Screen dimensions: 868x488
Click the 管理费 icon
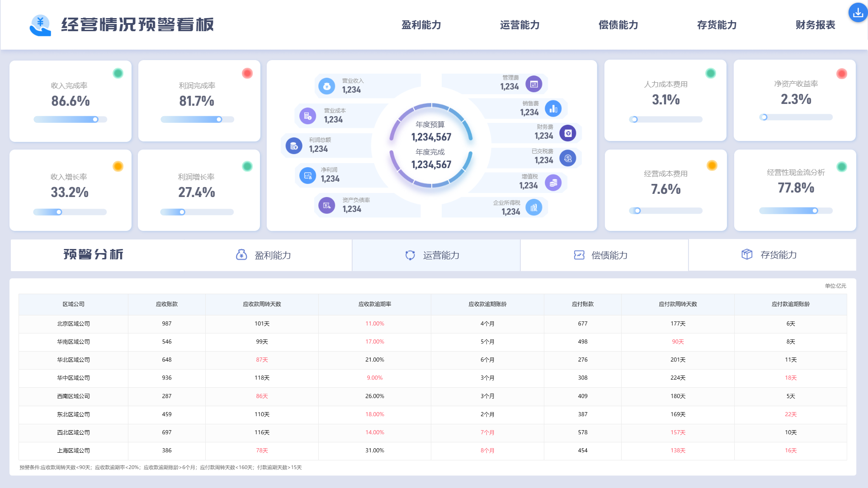[x=533, y=84]
